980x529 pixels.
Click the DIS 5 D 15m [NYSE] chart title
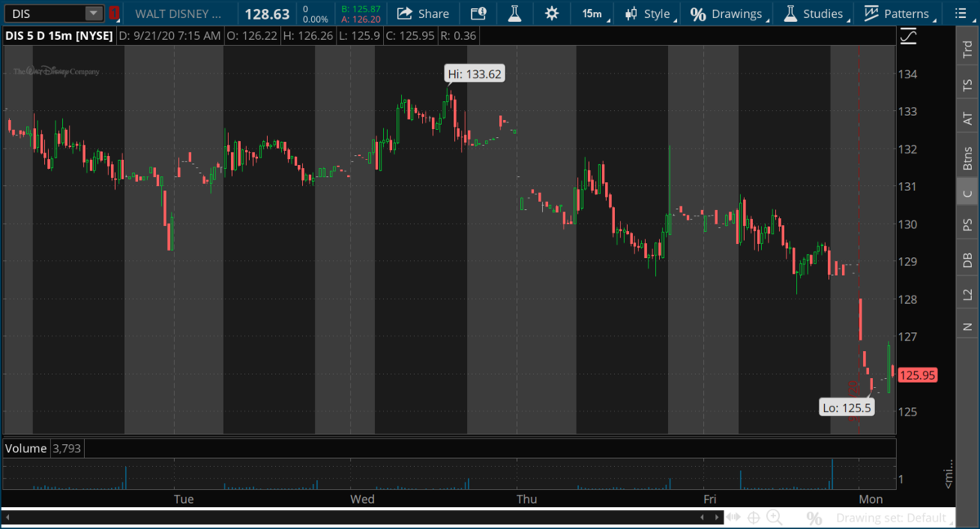[x=58, y=36]
